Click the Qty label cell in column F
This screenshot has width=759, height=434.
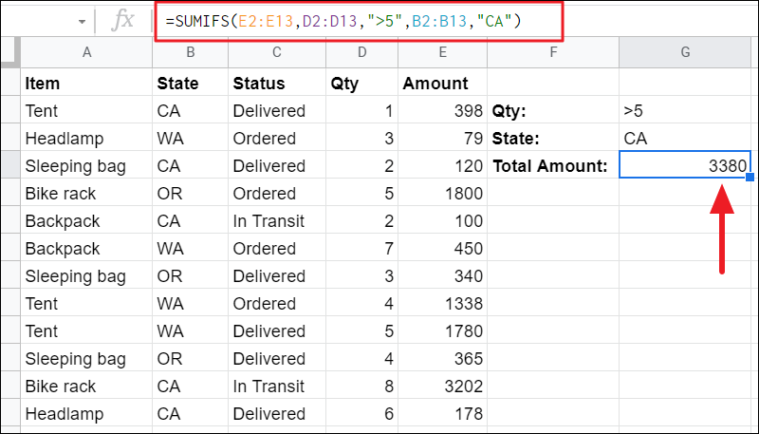552,111
